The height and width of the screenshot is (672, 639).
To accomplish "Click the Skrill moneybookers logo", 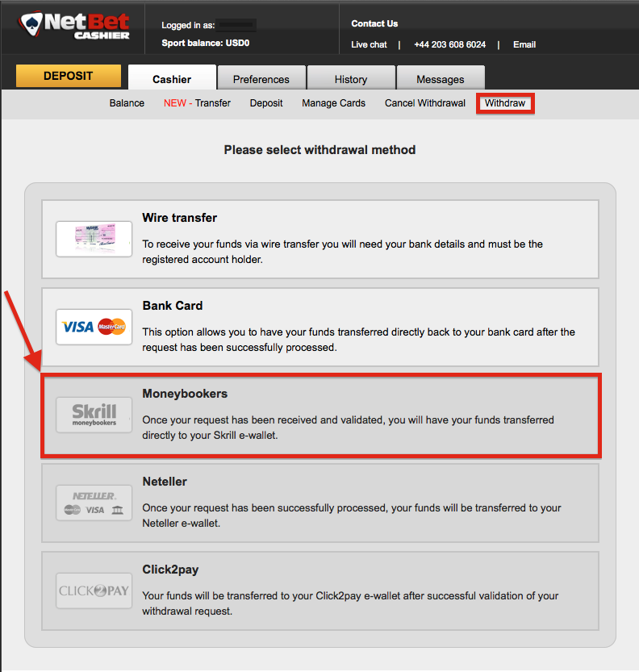I will [94, 415].
